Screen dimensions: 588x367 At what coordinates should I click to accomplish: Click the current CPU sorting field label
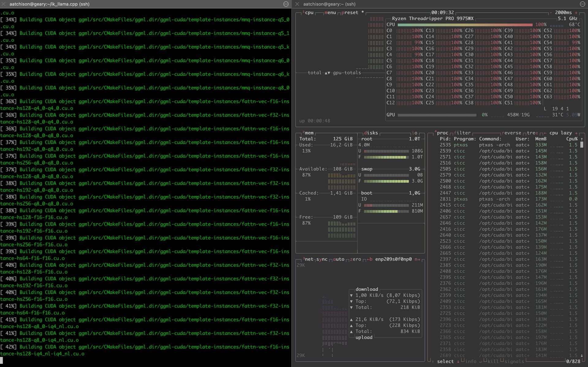click(x=560, y=133)
